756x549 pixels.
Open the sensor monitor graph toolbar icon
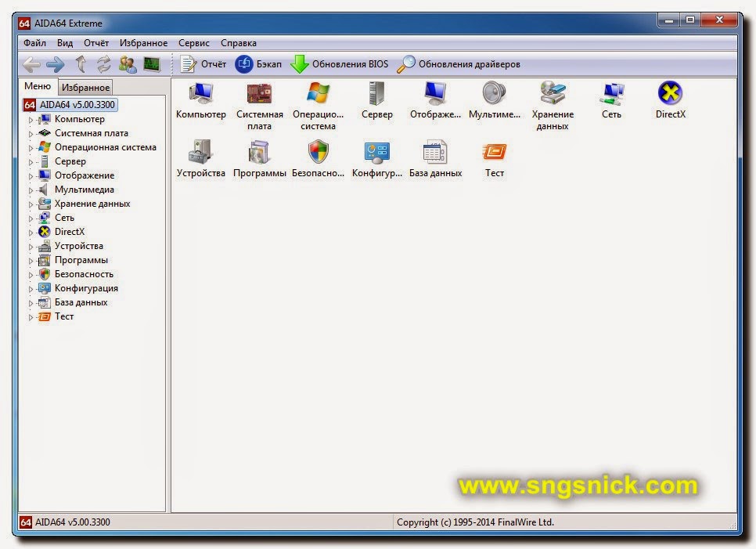coord(152,64)
